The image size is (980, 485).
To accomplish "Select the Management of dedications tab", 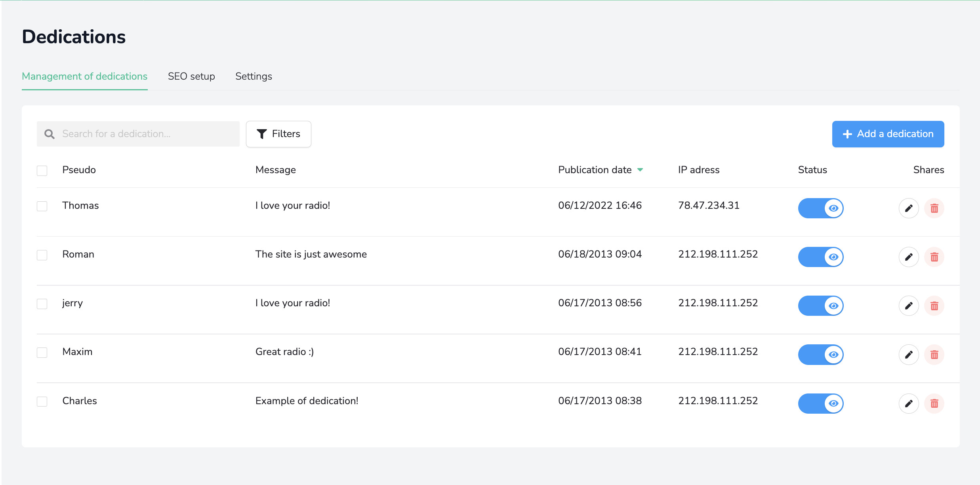I will tap(84, 76).
